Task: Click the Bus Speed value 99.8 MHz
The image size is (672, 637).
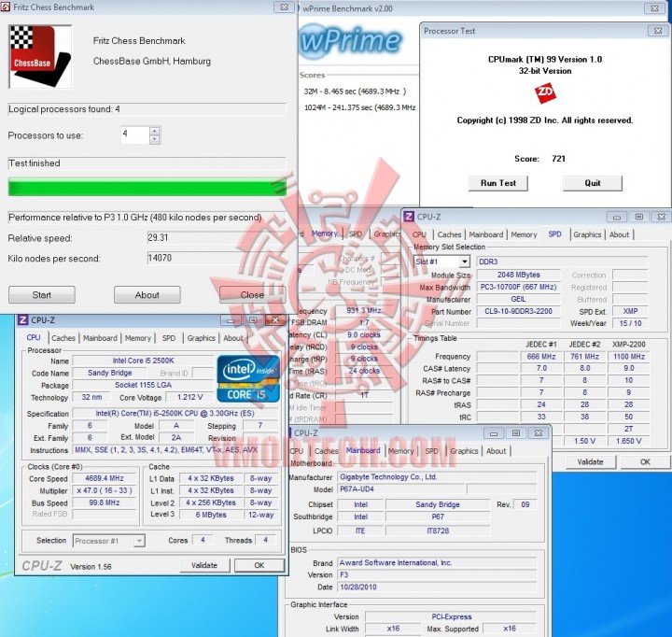Action: coord(105,503)
